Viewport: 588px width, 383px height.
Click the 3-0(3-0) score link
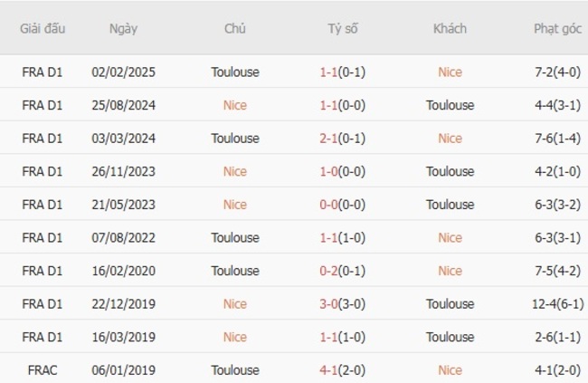[x=343, y=304]
